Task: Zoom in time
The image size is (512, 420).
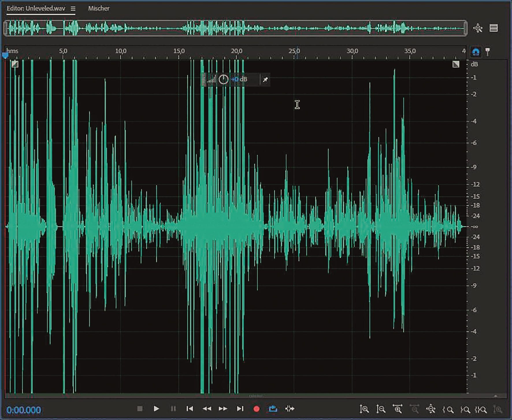Action: point(398,409)
